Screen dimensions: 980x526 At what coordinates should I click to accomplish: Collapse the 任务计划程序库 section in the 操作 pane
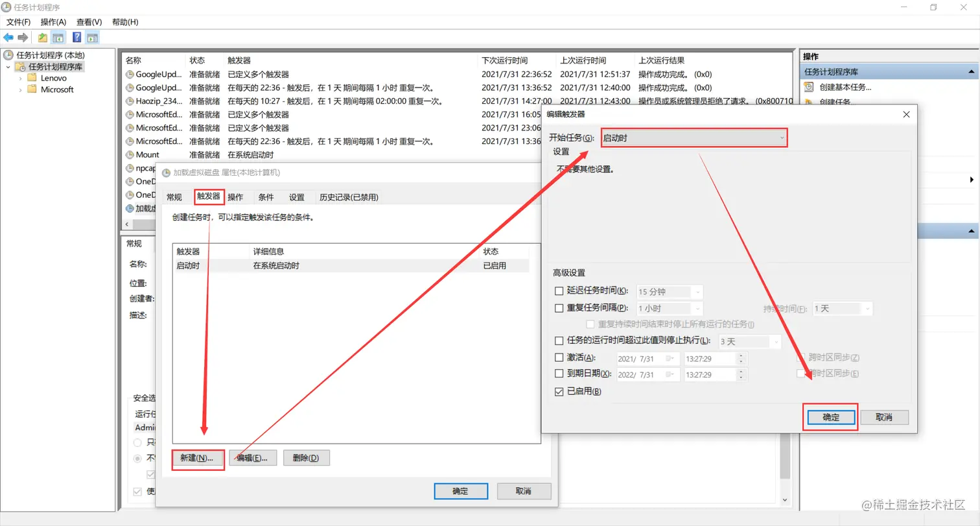click(972, 72)
